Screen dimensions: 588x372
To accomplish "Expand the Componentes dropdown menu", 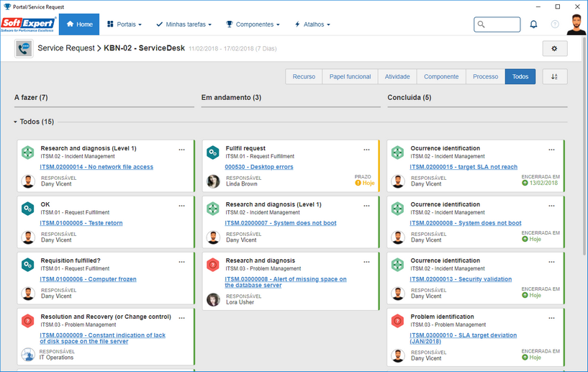I will click(x=253, y=24).
